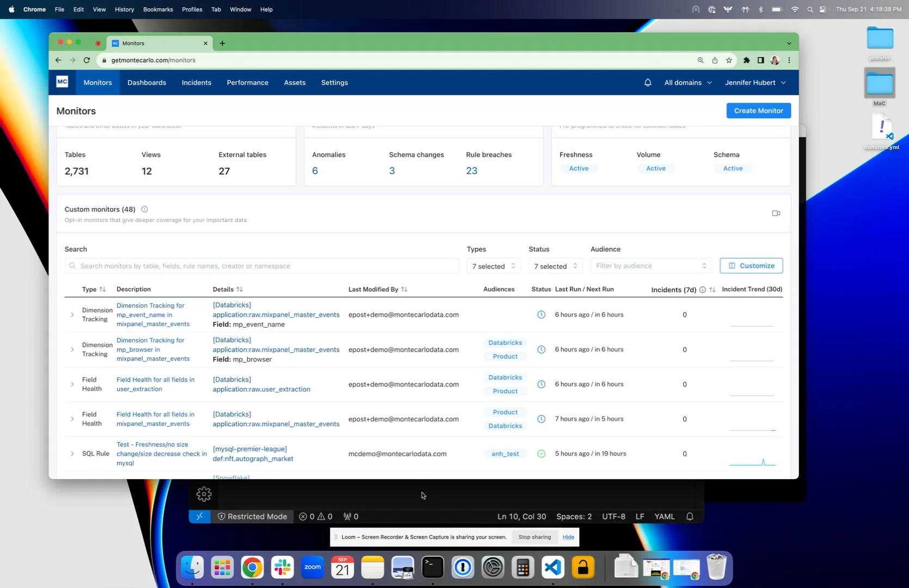Click the Monte Carlo MC logo
Image resolution: width=909 pixels, height=588 pixels.
coord(62,82)
